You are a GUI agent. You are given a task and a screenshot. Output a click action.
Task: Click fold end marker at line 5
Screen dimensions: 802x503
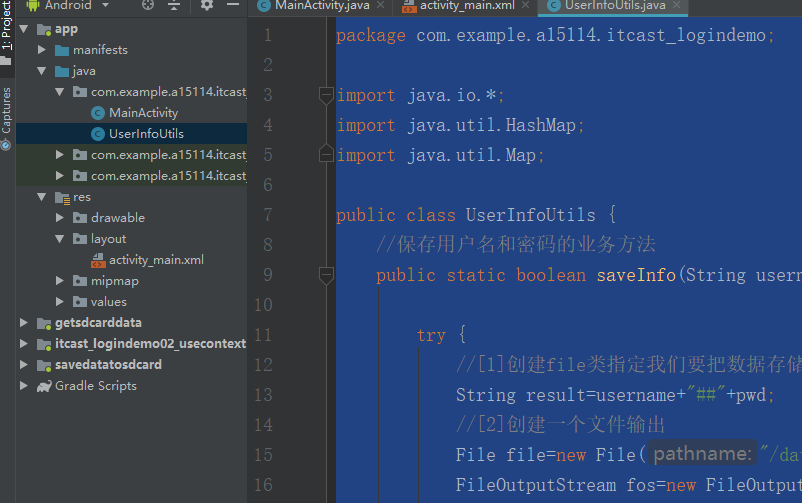click(x=326, y=155)
